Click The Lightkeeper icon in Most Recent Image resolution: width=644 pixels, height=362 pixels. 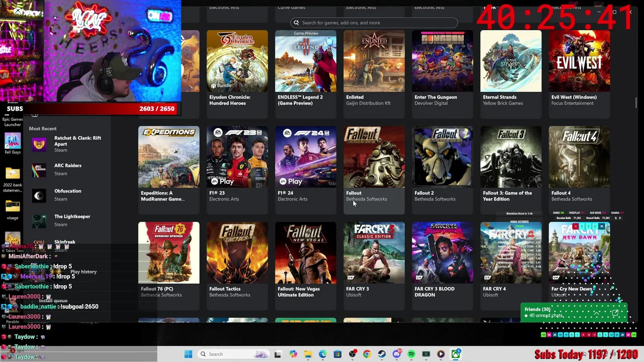(39, 221)
